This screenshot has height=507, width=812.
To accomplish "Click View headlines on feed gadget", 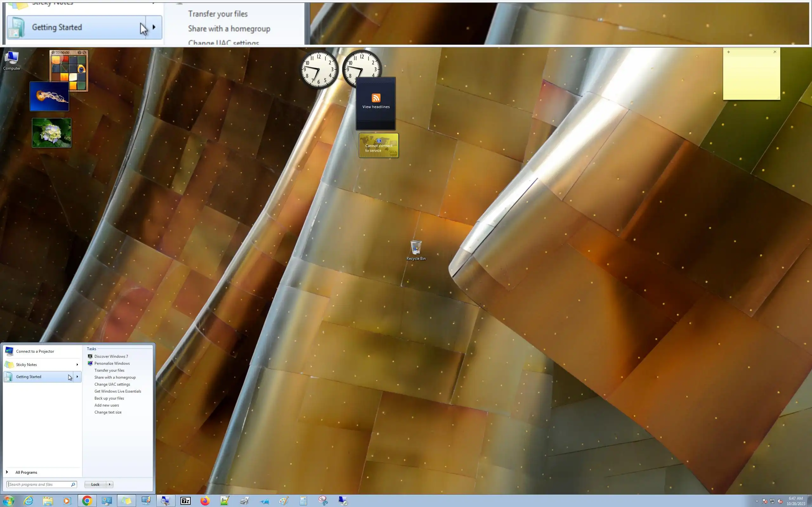I will pos(376,107).
